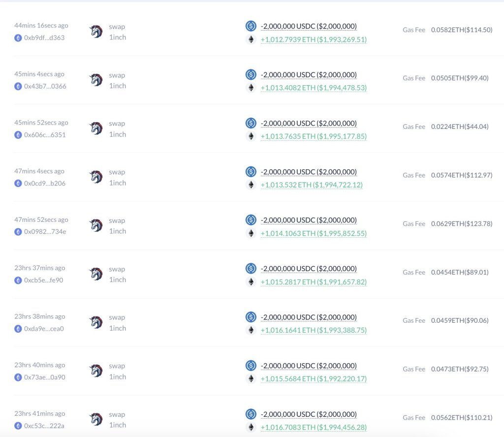Select gas fee 0.0574ETH($112.97)
Screen dimensions: 504x437
pyautogui.click(x=462, y=175)
